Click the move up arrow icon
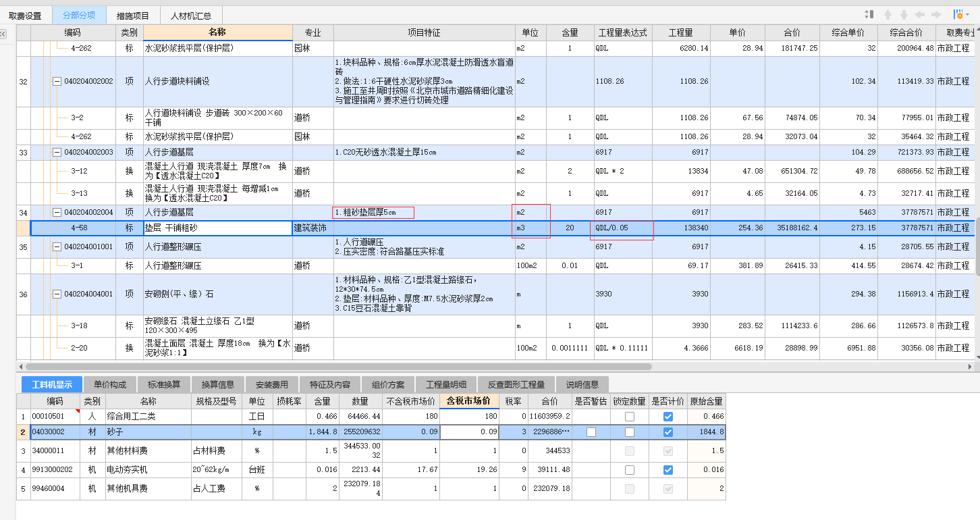 tap(888, 14)
